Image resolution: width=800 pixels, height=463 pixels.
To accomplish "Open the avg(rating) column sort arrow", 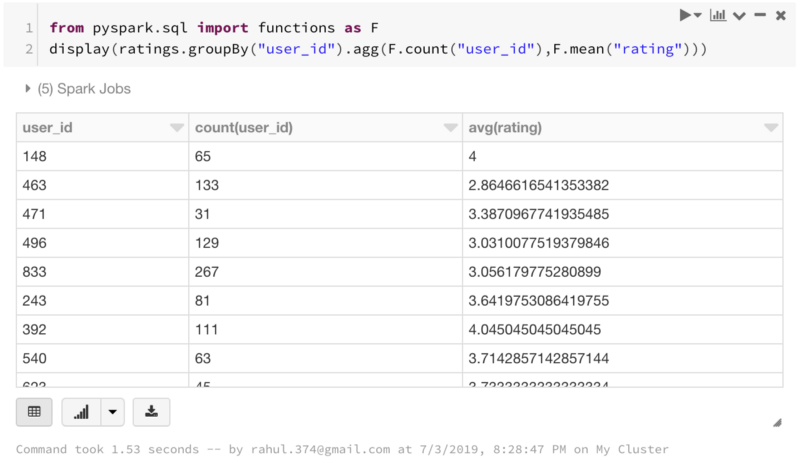I will [x=770, y=128].
